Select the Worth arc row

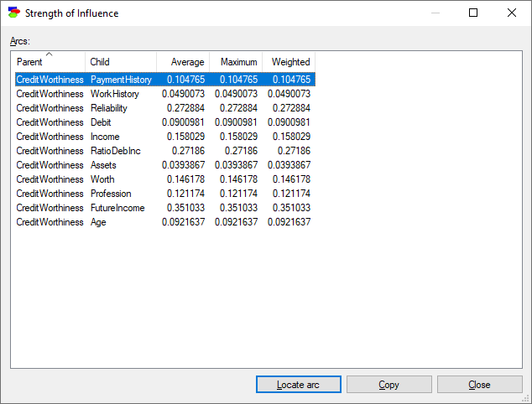[x=165, y=179]
